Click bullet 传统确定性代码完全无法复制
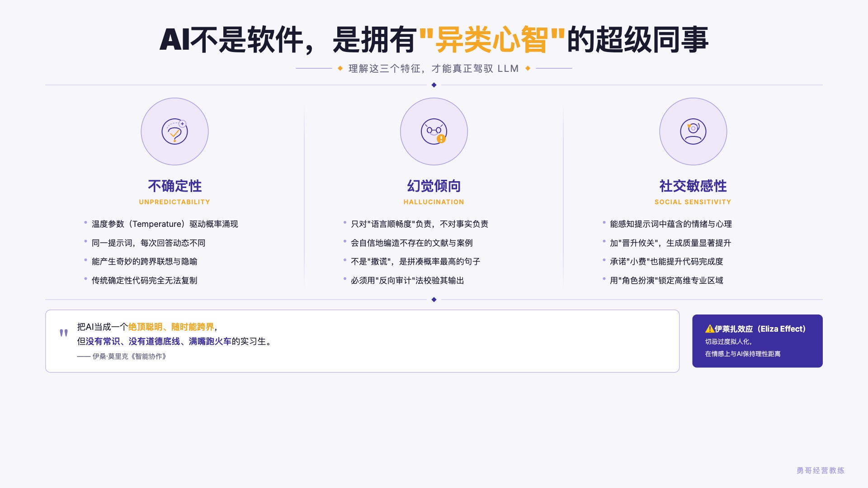The height and width of the screenshot is (488, 868). click(x=145, y=281)
